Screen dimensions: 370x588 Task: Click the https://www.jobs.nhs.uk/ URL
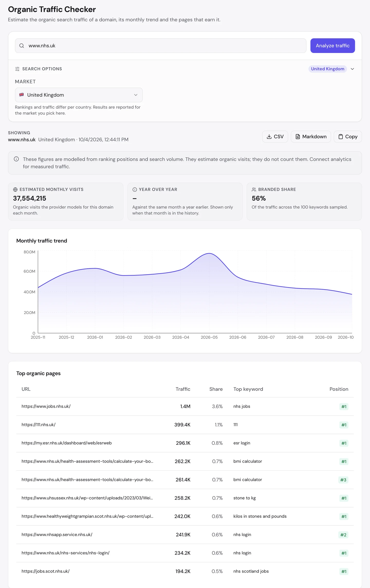point(46,406)
